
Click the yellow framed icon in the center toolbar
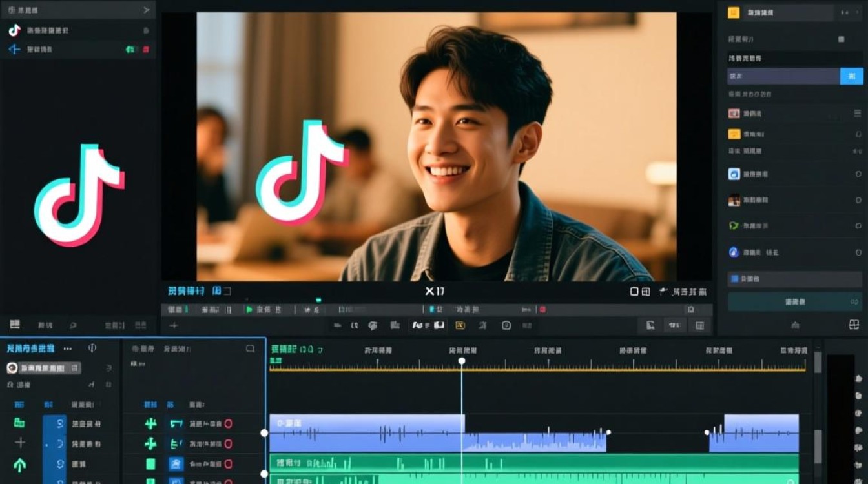[460, 326]
